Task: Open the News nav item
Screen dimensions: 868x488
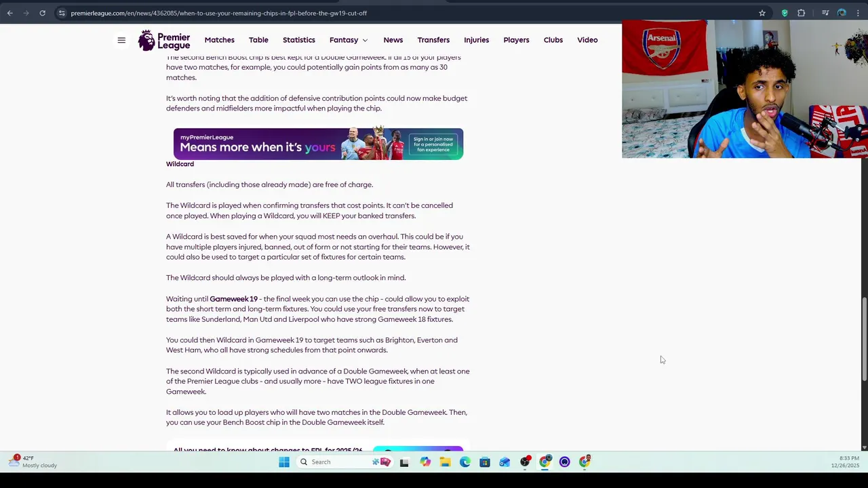Action: pos(393,40)
